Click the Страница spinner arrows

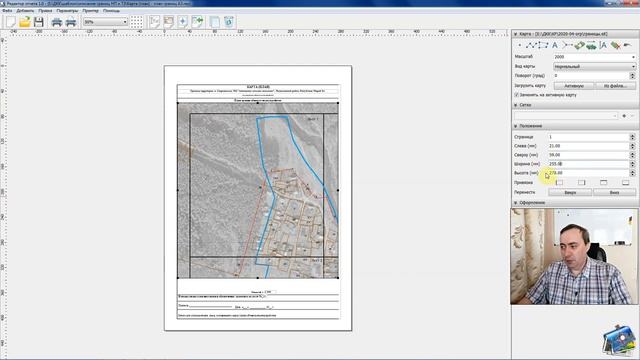pyautogui.click(x=632, y=137)
